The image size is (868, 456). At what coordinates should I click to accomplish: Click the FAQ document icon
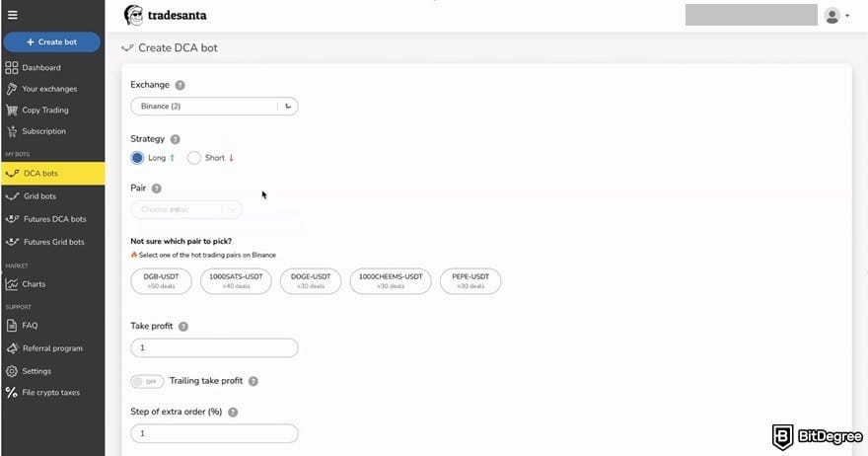[12, 326]
